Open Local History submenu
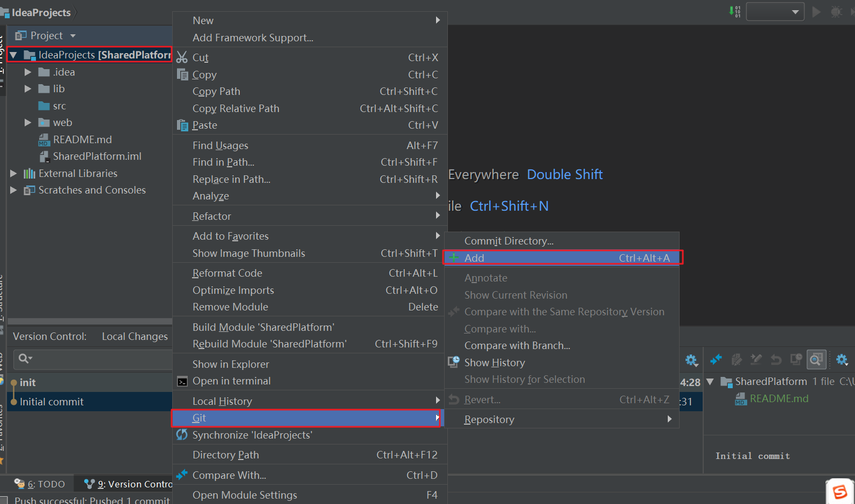The width and height of the screenshot is (855, 504). tap(309, 401)
